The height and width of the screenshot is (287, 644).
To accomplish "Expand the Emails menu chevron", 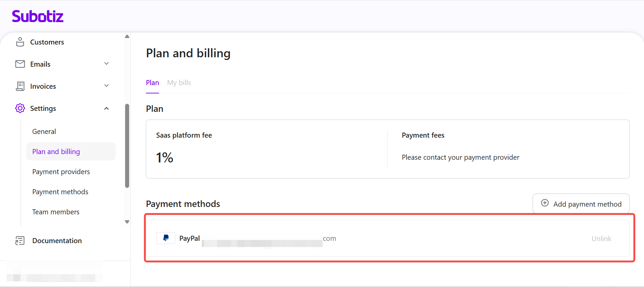I will 106,64.
